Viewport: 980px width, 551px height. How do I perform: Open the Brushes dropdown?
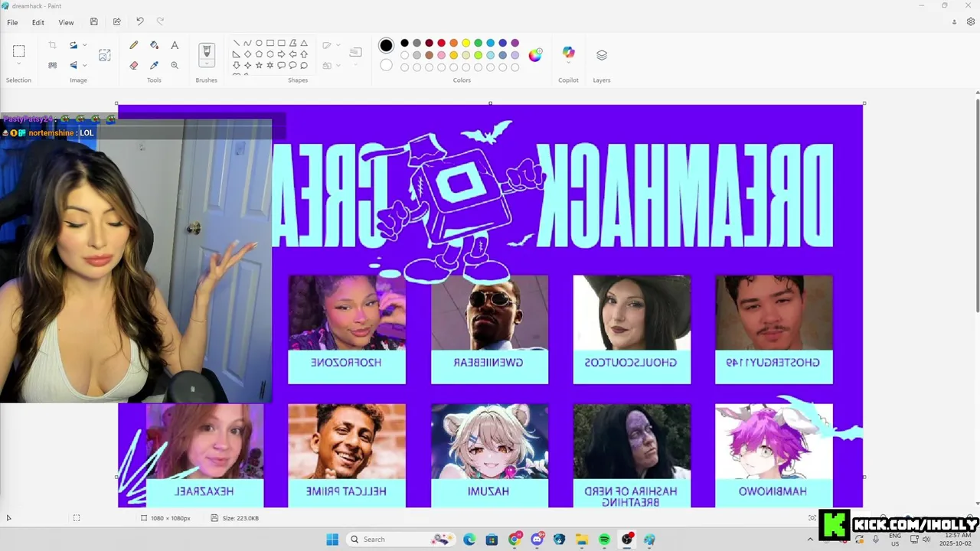click(x=207, y=64)
